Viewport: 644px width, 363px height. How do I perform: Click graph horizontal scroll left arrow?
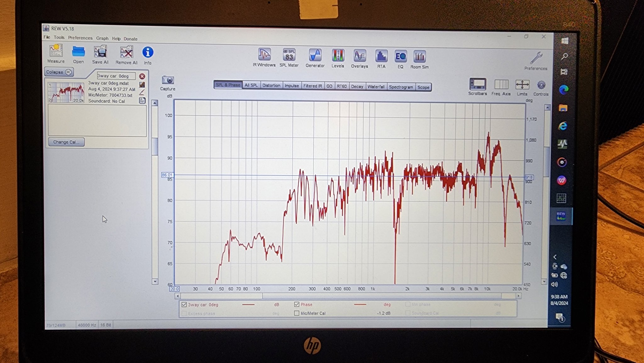(178, 296)
